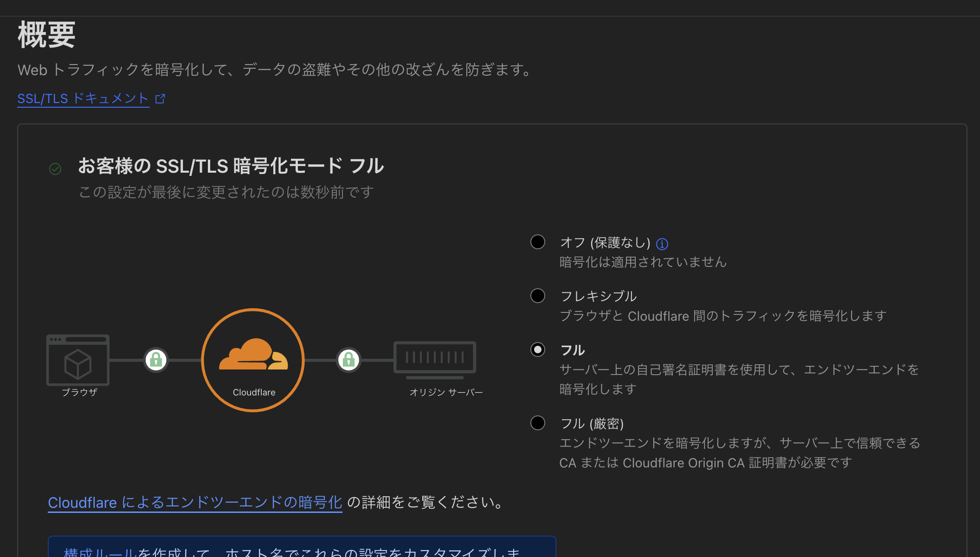
Task: Select the オフ (保護なし) radio button
Action: tap(537, 242)
